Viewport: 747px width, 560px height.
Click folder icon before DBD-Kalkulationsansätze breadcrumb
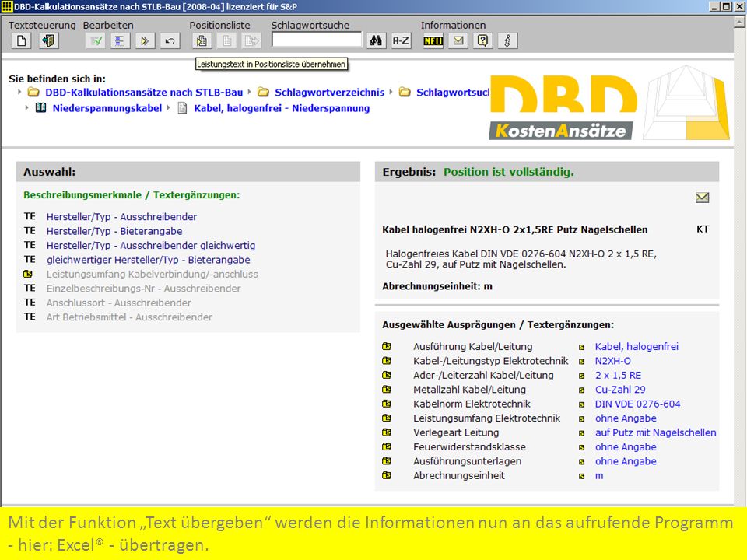pyautogui.click(x=33, y=92)
